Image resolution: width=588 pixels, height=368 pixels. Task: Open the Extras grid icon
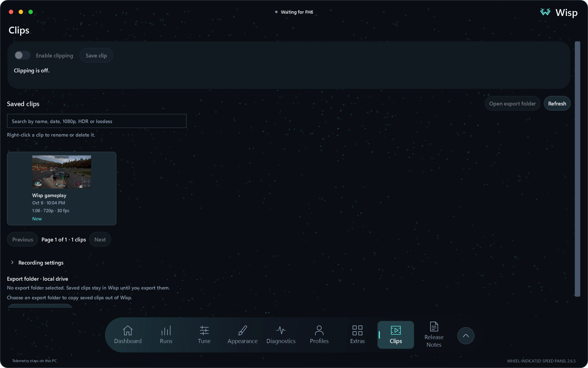click(x=357, y=330)
